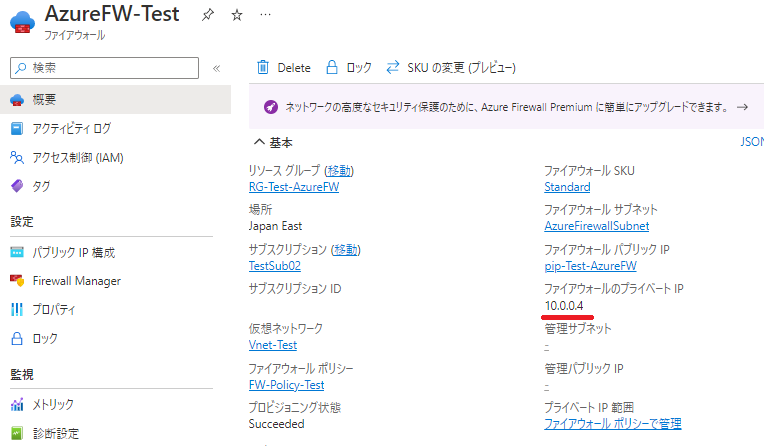Click the 概要 cloud firewall icon

click(x=17, y=100)
